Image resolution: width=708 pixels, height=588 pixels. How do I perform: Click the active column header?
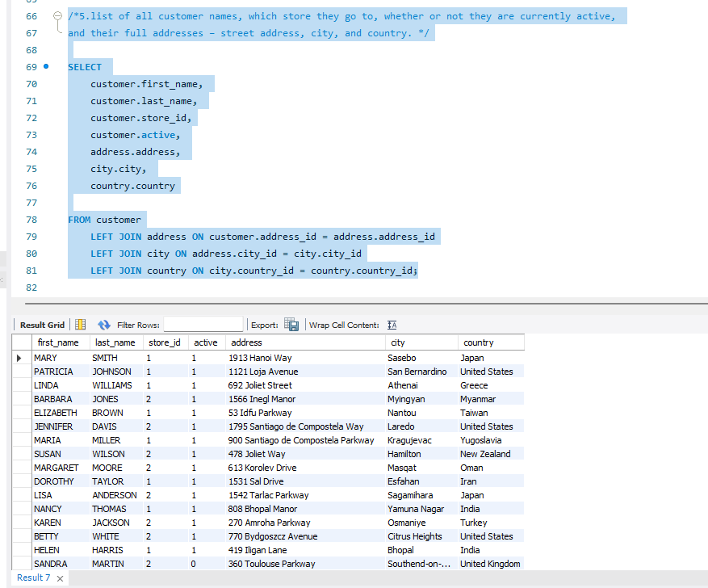pos(205,342)
